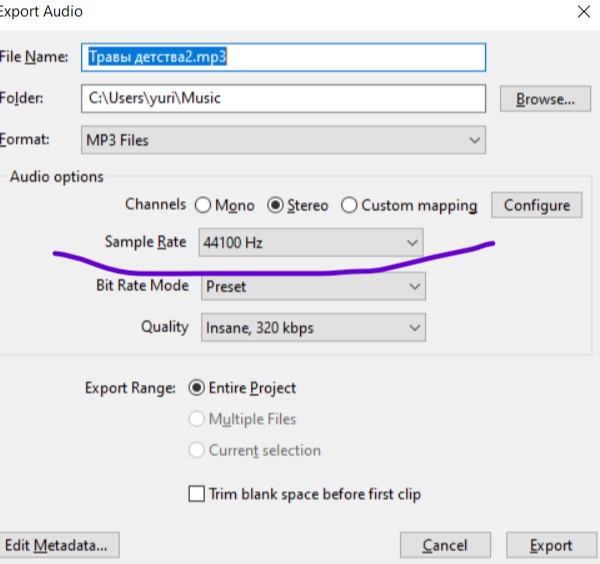
Task: Click the Configure button
Action: [x=536, y=205]
